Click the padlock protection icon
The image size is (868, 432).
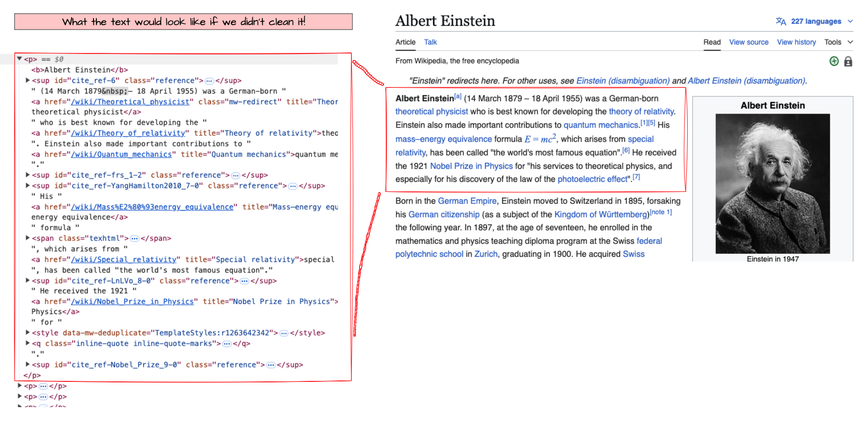click(848, 62)
